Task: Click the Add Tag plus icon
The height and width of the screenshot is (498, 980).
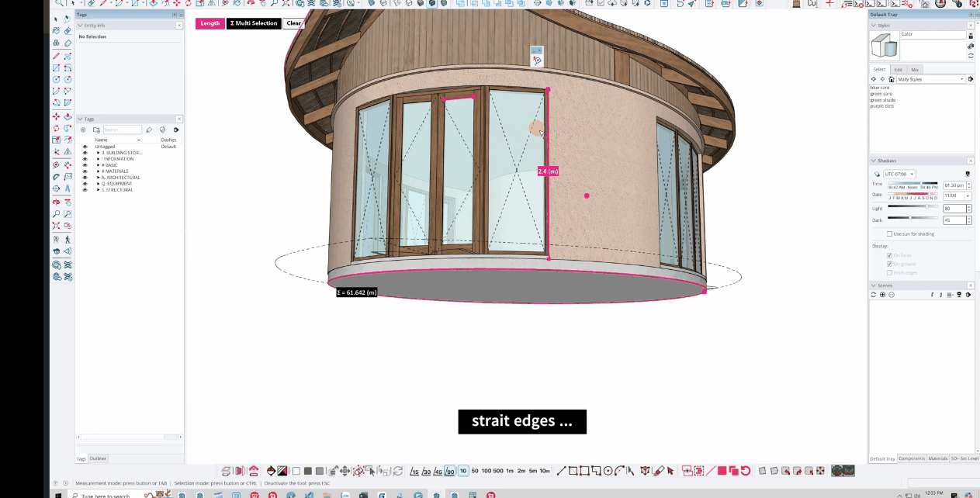Action: [x=83, y=130]
